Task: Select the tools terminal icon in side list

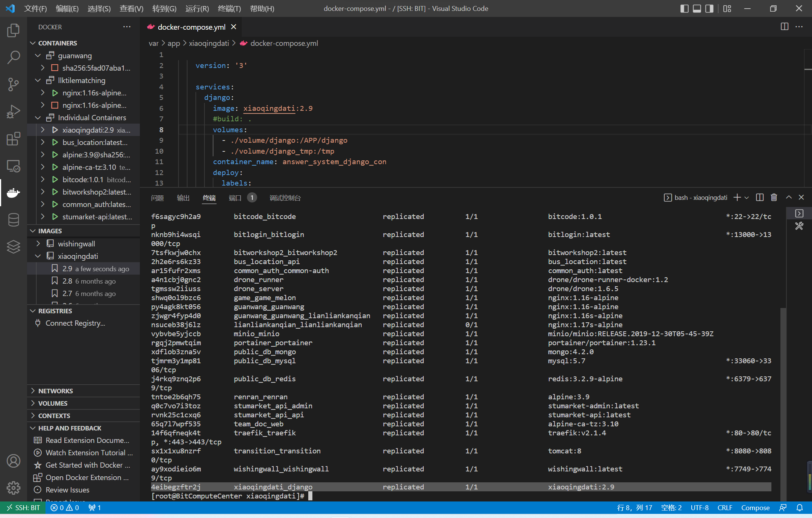Action: pyautogui.click(x=799, y=226)
